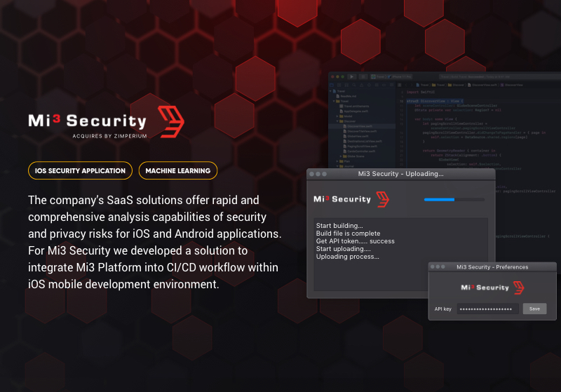Screen dimensions: 561x392
Task: Click the IOS SECURITY APPLICATION tag
Action: [x=80, y=170]
